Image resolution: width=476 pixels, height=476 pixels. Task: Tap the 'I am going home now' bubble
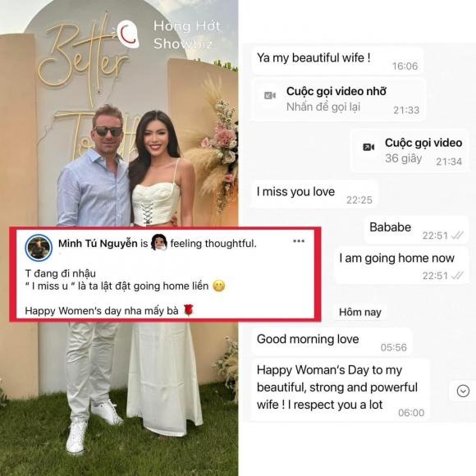(401, 265)
